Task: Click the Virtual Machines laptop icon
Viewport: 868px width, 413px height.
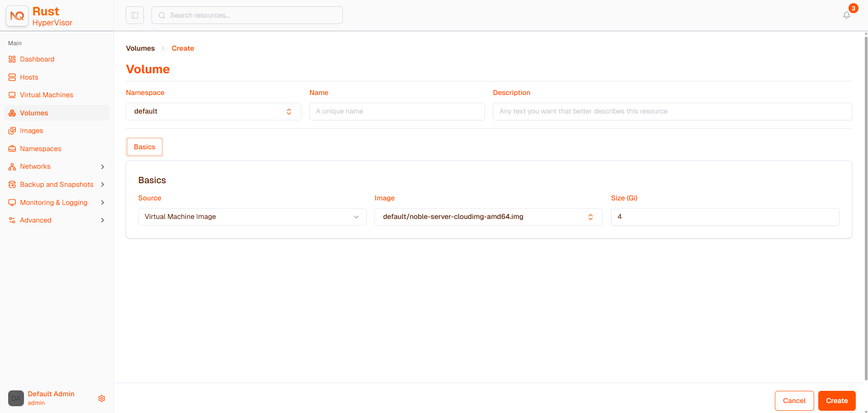Action: point(12,95)
